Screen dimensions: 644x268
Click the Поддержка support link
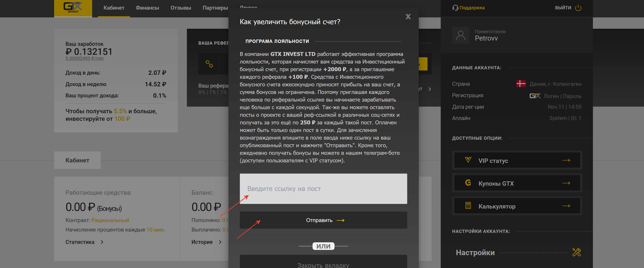click(x=472, y=8)
